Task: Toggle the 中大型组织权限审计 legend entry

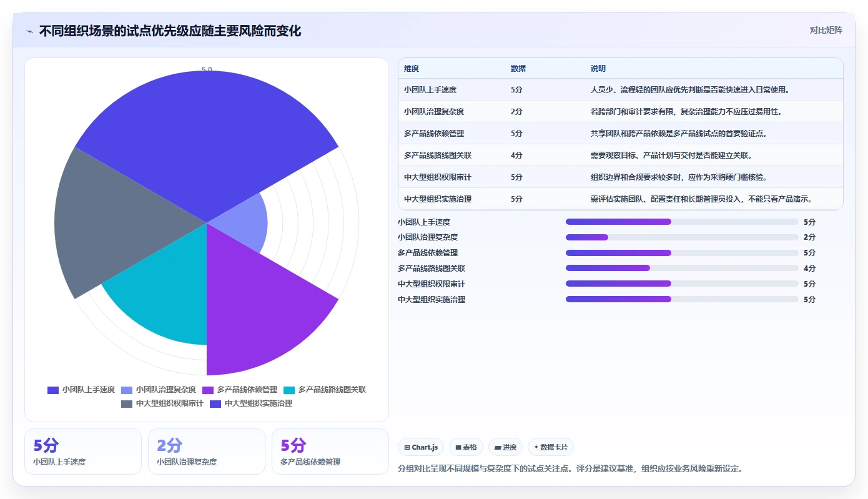Action: coord(162,403)
